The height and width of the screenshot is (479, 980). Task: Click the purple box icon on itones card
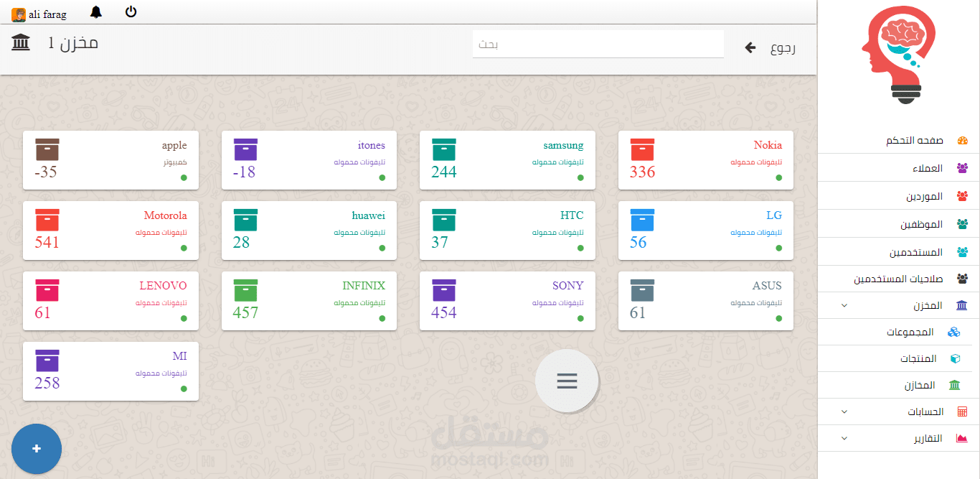coord(245,149)
